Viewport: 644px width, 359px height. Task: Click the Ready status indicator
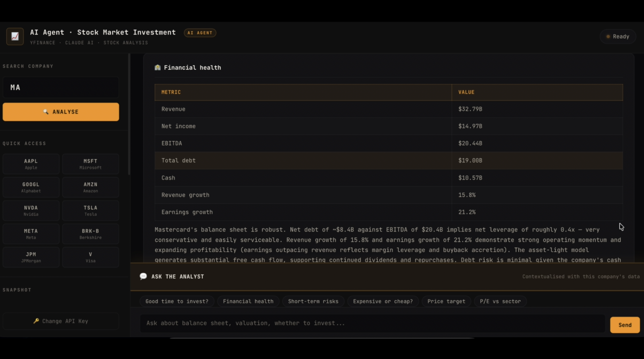tap(618, 37)
